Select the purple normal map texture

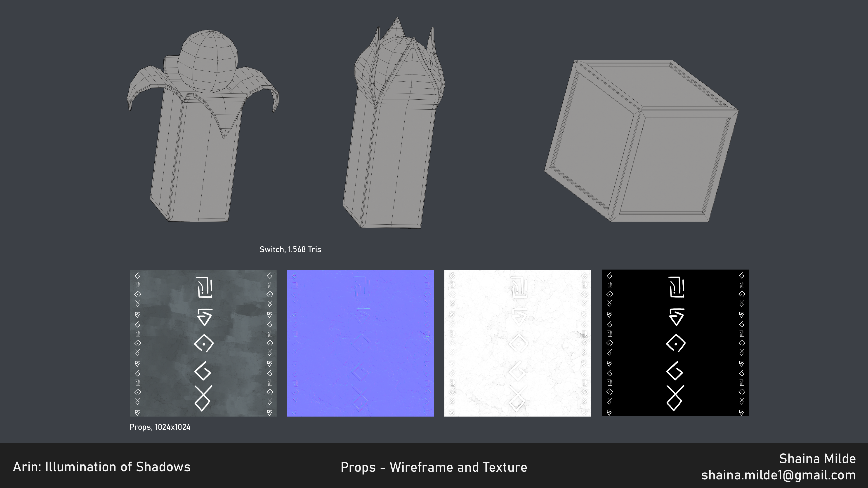[360, 343]
